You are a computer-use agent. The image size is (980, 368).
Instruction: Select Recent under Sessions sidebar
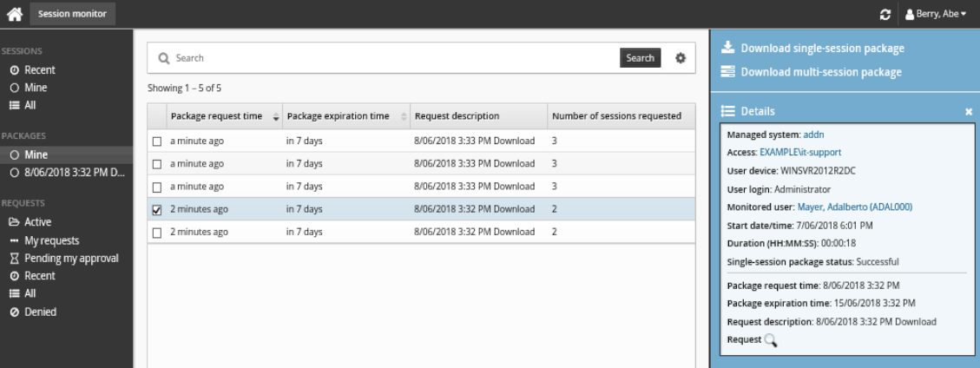click(39, 69)
